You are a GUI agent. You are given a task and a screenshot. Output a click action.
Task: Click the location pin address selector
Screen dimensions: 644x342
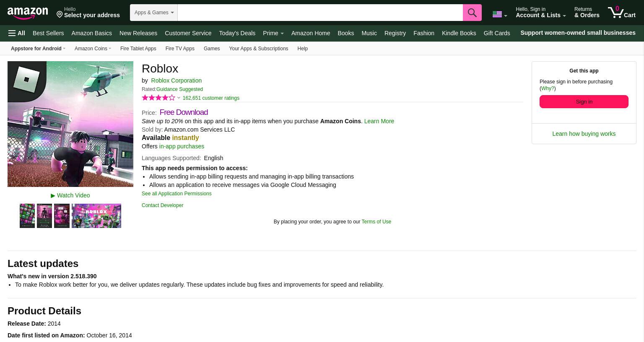88,12
